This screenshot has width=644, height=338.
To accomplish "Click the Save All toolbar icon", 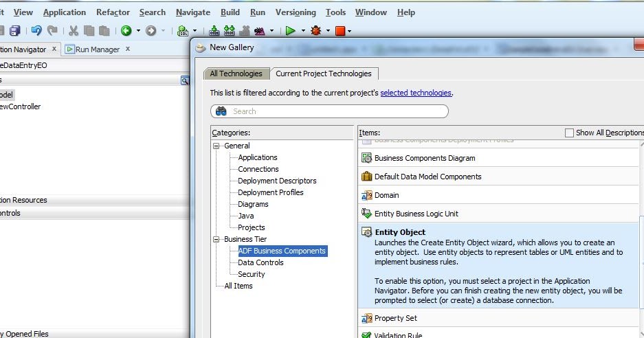I will point(15,31).
